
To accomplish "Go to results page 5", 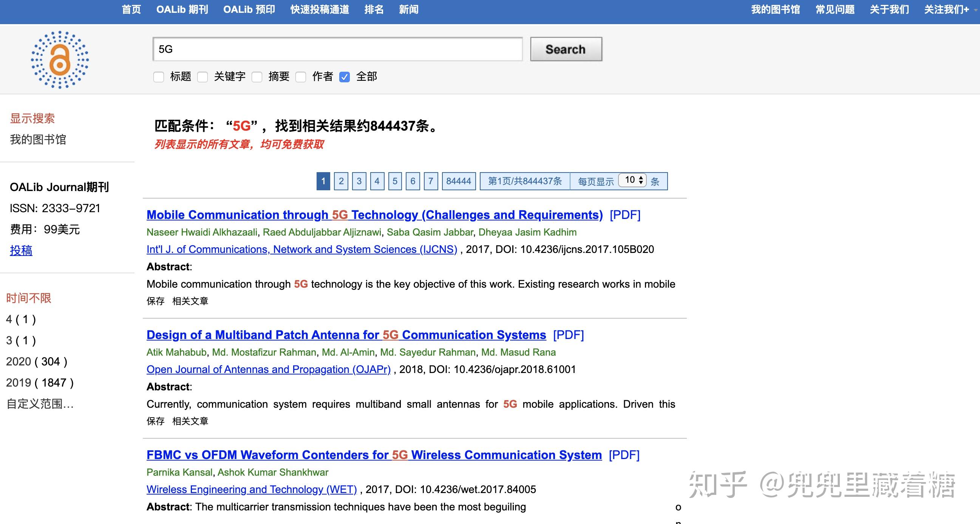I will (x=395, y=181).
